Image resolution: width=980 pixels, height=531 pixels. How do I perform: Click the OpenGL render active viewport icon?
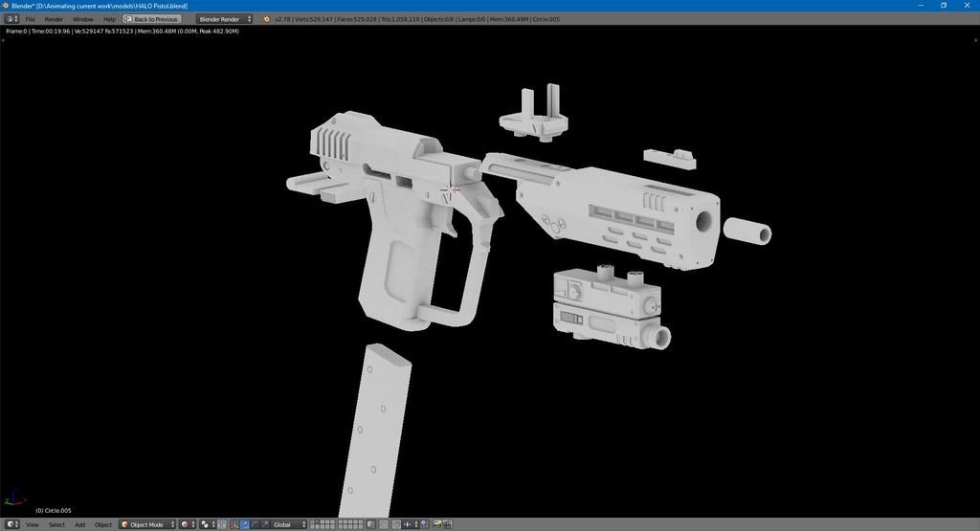[x=437, y=524]
